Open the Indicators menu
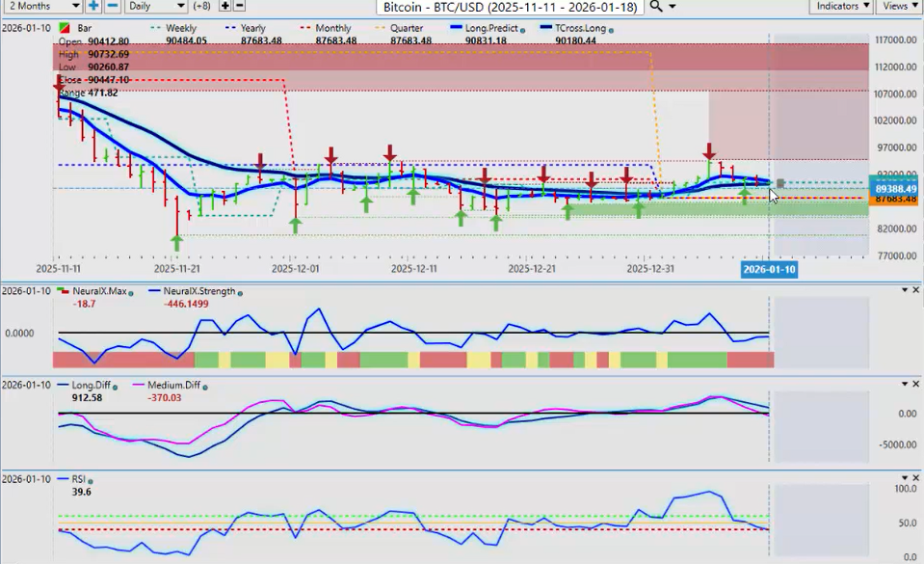Image resolution: width=924 pixels, height=564 pixels. click(x=840, y=6)
